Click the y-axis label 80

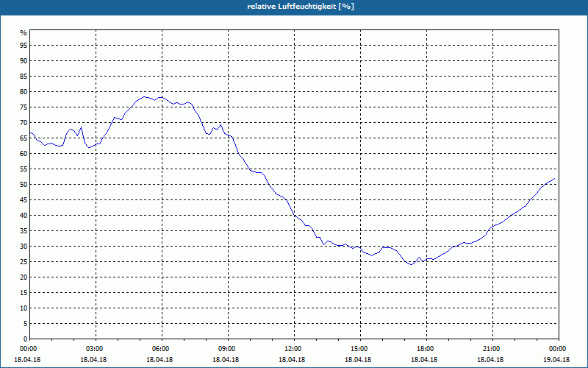(x=24, y=91)
